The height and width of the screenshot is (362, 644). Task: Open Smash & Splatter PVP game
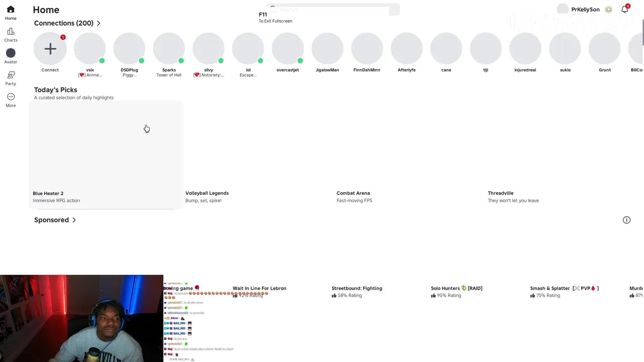tap(565, 288)
